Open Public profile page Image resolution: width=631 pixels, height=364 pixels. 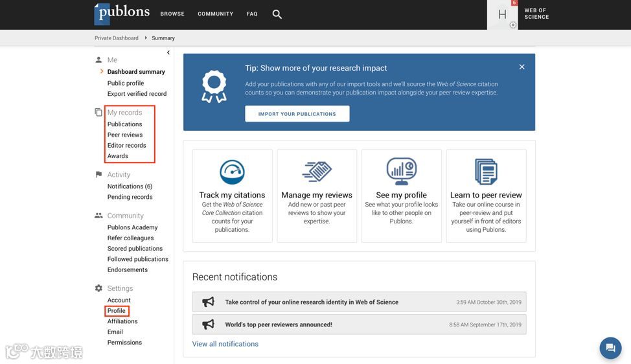coord(126,83)
